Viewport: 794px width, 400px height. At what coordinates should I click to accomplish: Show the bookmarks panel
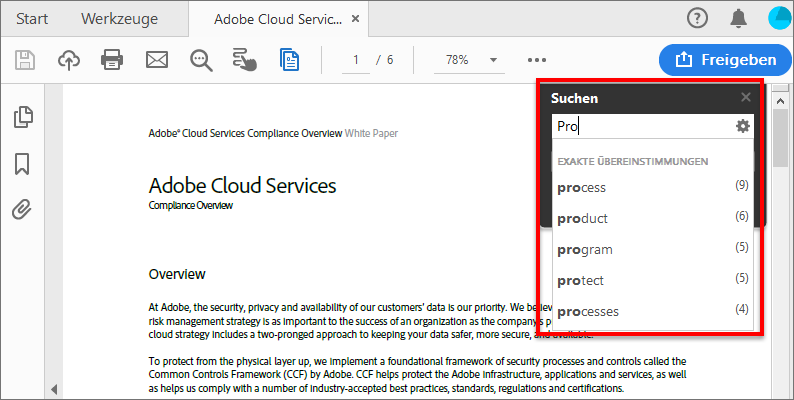pos(22,163)
